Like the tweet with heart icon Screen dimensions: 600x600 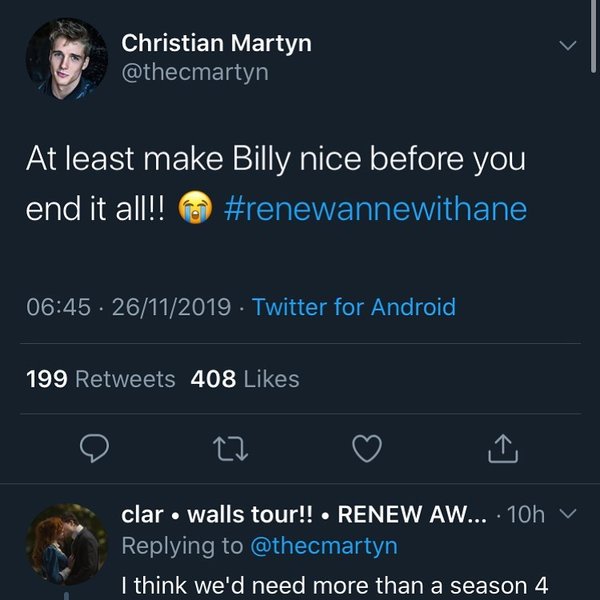pyautogui.click(x=367, y=449)
